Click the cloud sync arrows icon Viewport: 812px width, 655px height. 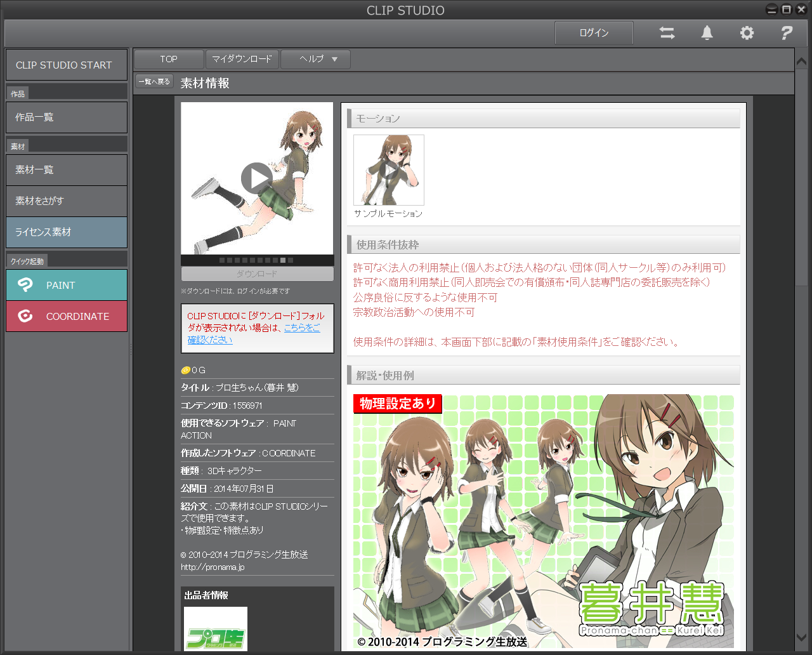click(x=667, y=33)
